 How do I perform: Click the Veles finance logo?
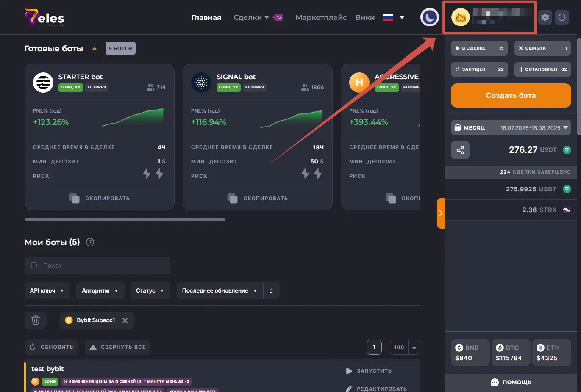pyautogui.click(x=44, y=17)
